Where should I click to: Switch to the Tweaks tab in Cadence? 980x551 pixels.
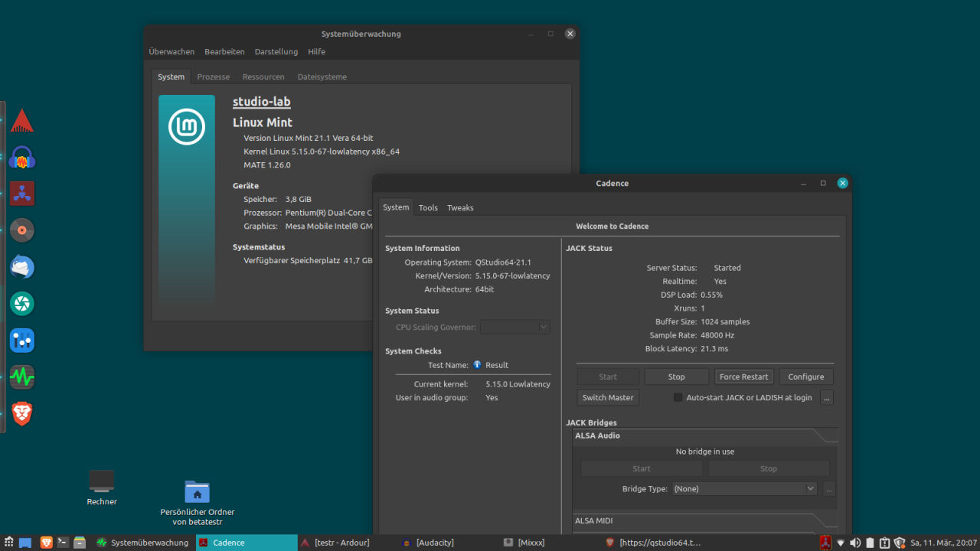[x=460, y=207]
